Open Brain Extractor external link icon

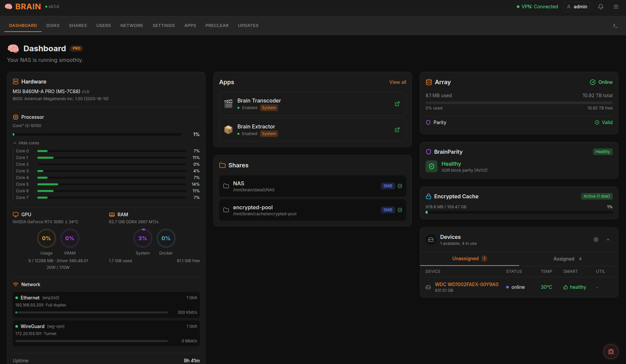coord(397,130)
